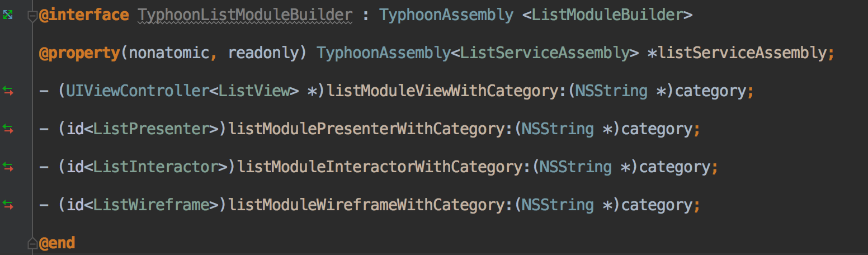Click the underlined TyphoonListModuleBuilder class name
This screenshot has width=868, height=255.
point(245,15)
